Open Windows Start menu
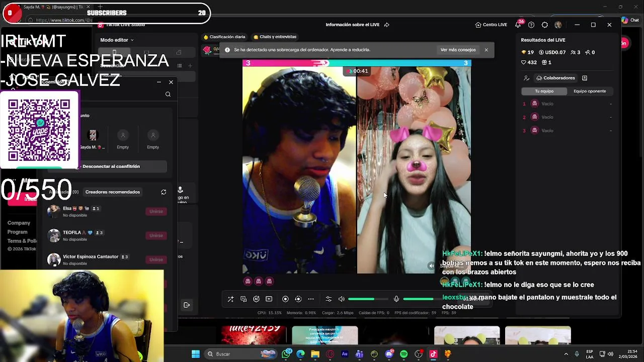This screenshot has height=362, width=644. [x=196, y=354]
